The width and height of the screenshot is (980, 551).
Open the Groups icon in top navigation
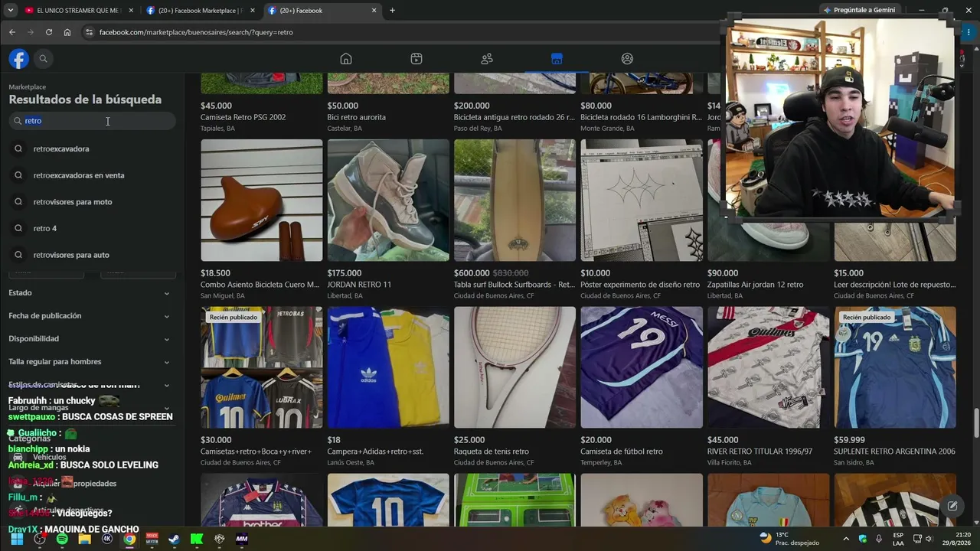(627, 59)
